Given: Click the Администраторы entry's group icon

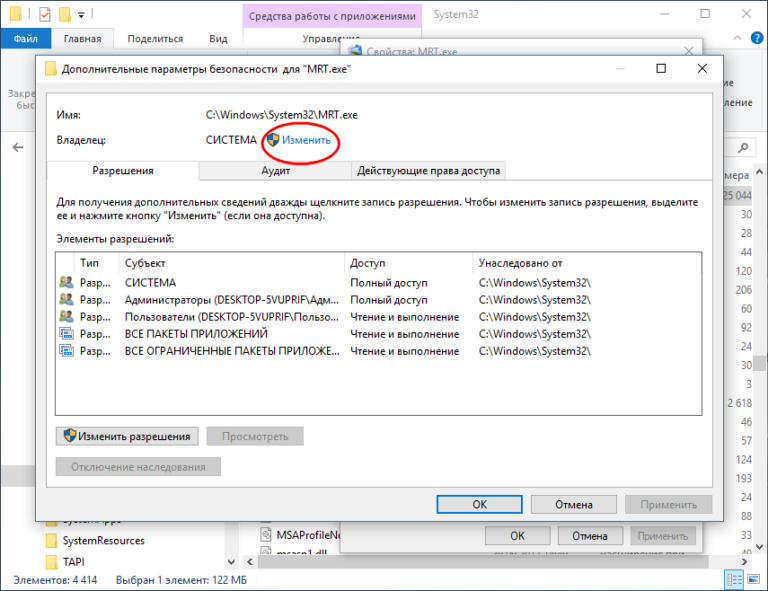Looking at the screenshot, I should tap(67, 300).
